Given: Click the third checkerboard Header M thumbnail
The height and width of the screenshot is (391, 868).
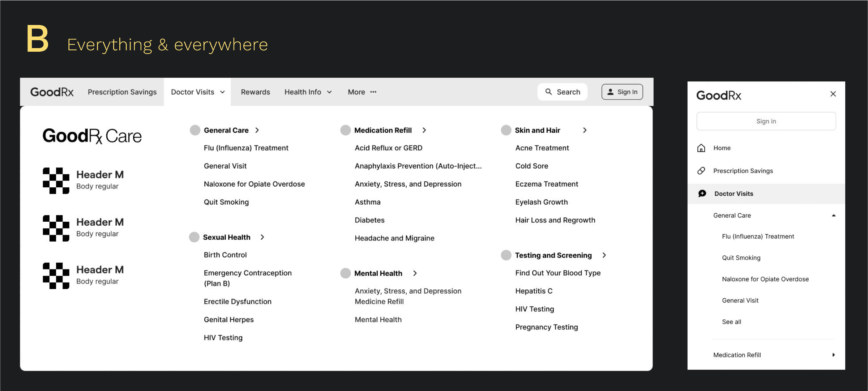Looking at the screenshot, I should click(x=56, y=276).
